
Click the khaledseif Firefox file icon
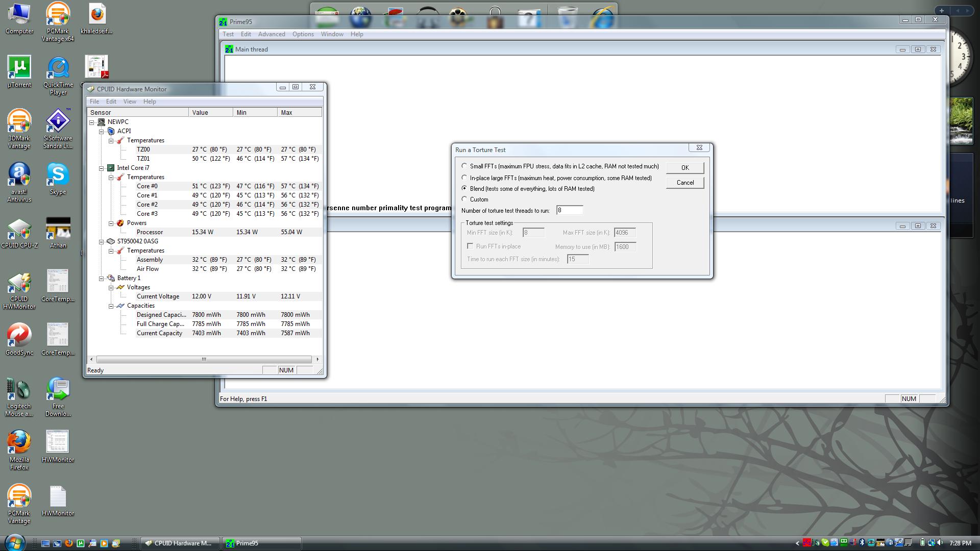tap(96, 19)
